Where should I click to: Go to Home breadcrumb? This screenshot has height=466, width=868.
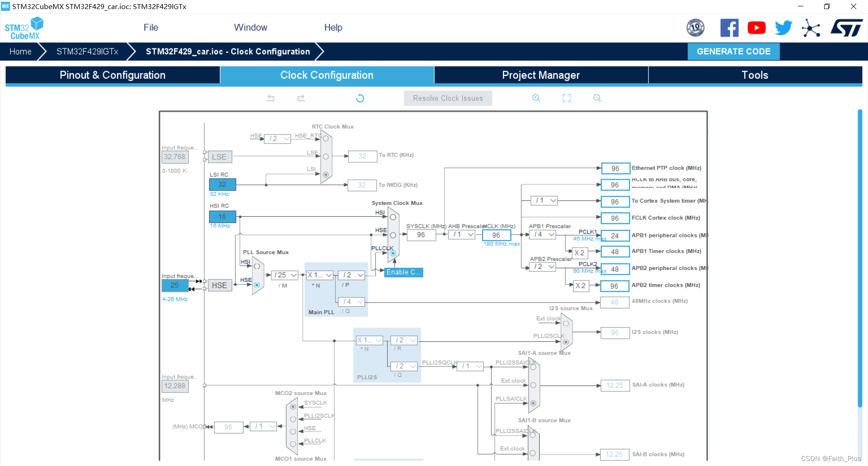pos(20,52)
